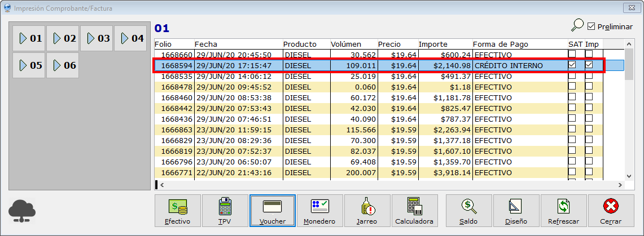644x236 pixels.
Task: Select the Voucher payment button
Action: [273, 211]
